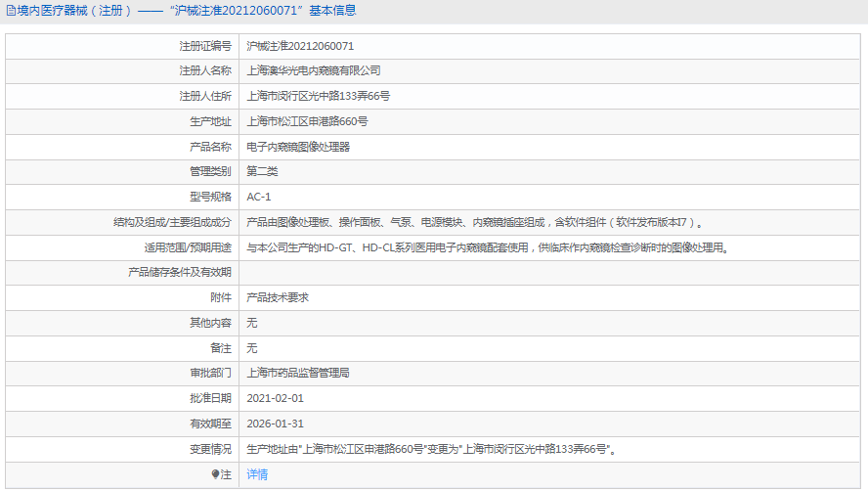Click the 注册证编号 row label
Viewport: 868px width, 491px height.
point(205,46)
